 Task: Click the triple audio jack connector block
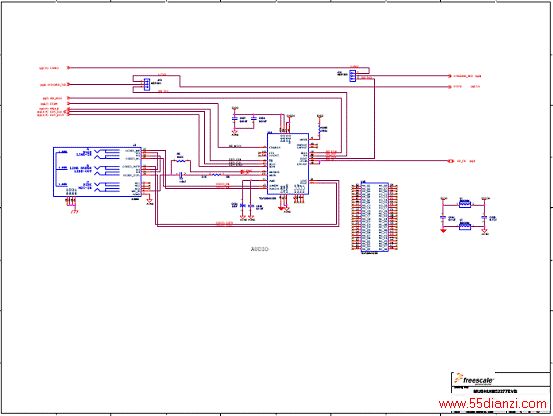[x=97, y=172]
